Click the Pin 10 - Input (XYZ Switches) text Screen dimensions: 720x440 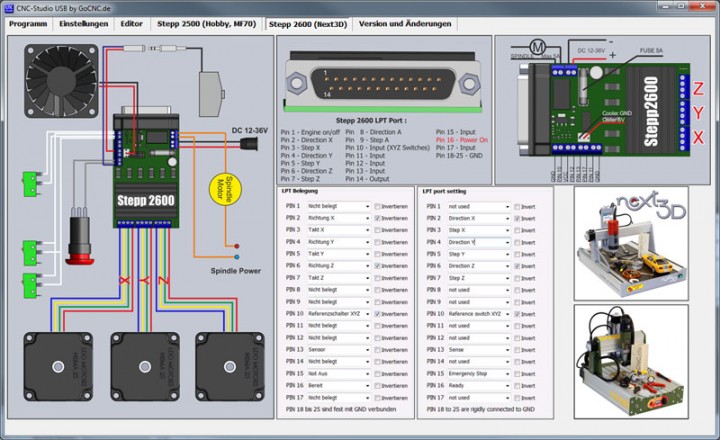pyautogui.click(x=388, y=148)
